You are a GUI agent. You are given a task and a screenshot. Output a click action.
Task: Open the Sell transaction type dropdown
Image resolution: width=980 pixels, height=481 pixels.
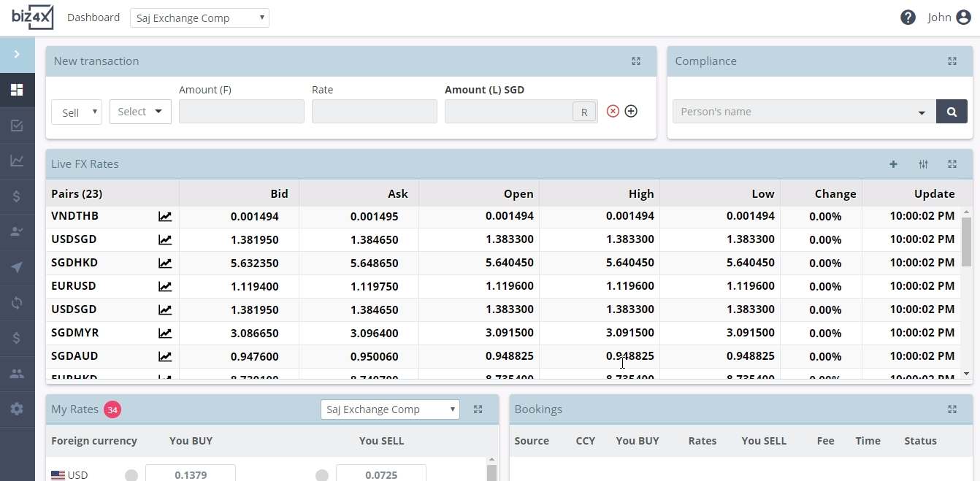77,112
